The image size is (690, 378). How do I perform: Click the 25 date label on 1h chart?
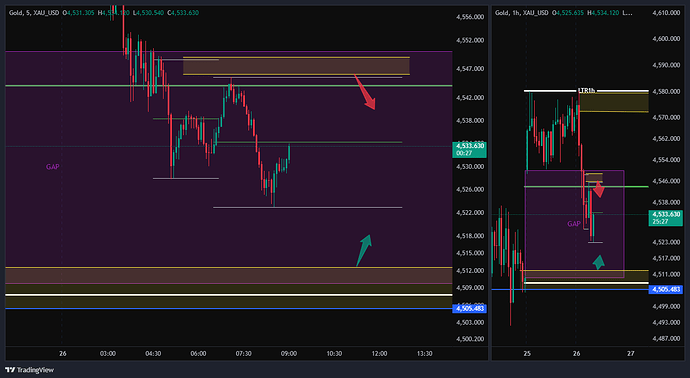(527, 353)
